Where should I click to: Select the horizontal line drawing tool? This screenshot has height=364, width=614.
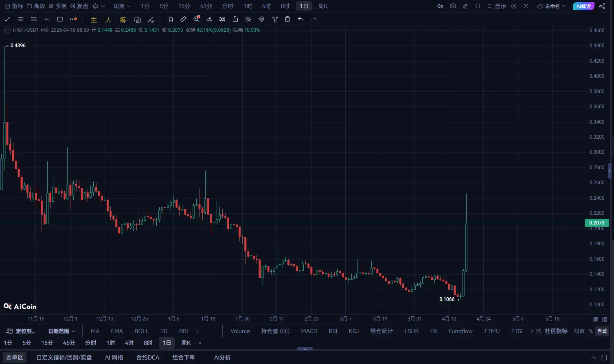pyautogui.click(x=47, y=19)
